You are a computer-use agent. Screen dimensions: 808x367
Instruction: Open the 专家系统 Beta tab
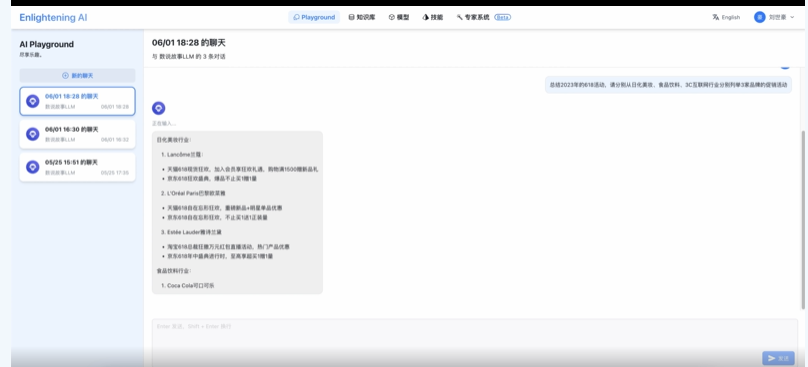point(483,17)
